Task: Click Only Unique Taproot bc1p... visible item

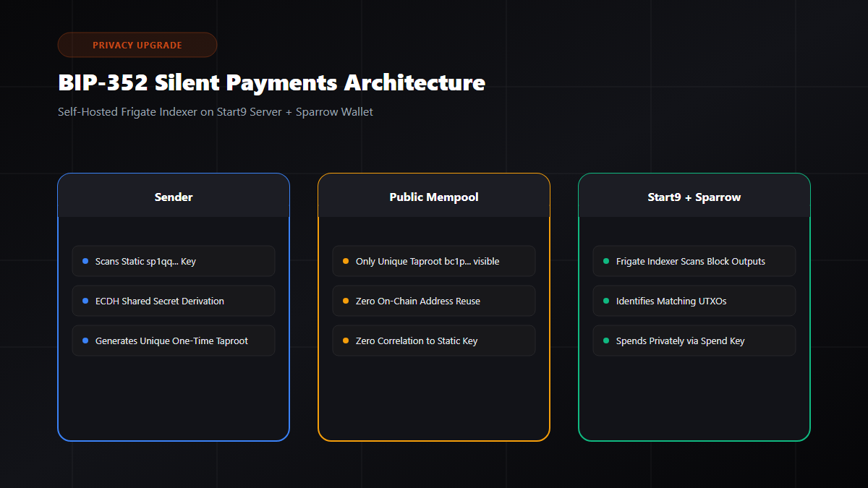Action: 434,261
